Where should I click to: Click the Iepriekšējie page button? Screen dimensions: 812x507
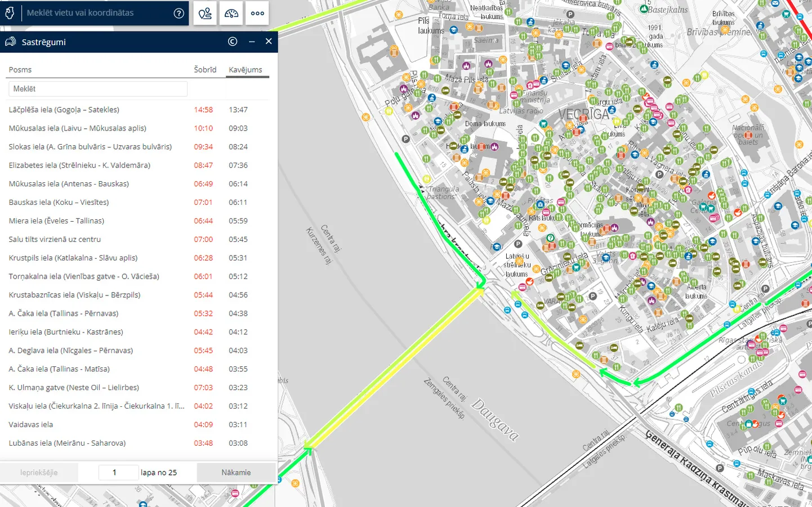point(39,473)
